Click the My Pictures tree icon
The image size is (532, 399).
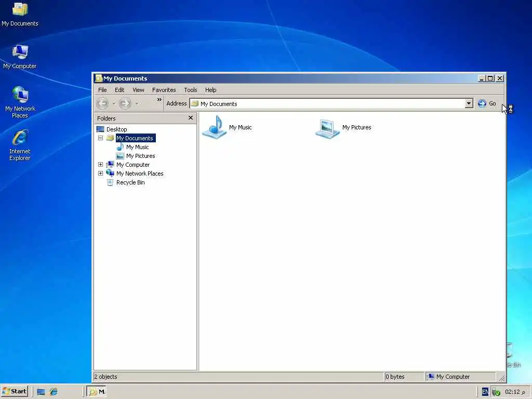[x=120, y=156]
